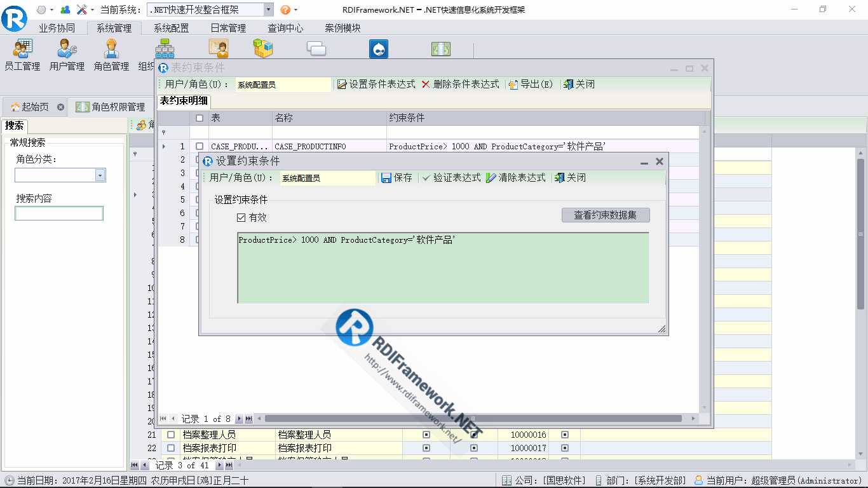Click the certificate person ribbon icon

pyautogui.click(x=219, y=49)
